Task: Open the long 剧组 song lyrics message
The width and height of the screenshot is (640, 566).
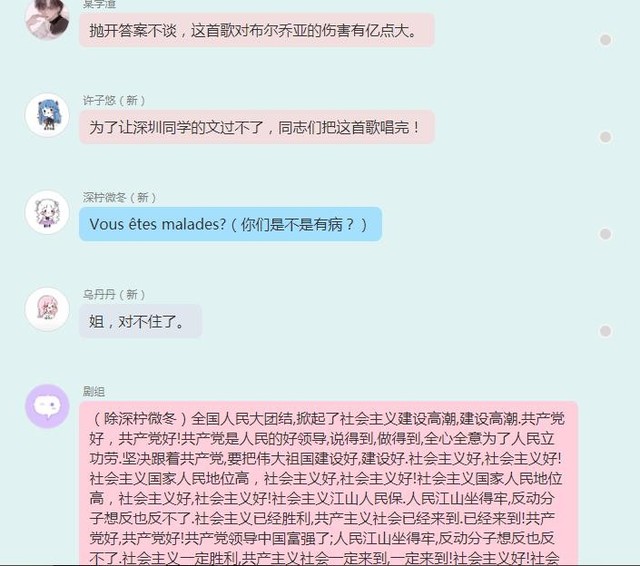Action: tap(329, 483)
